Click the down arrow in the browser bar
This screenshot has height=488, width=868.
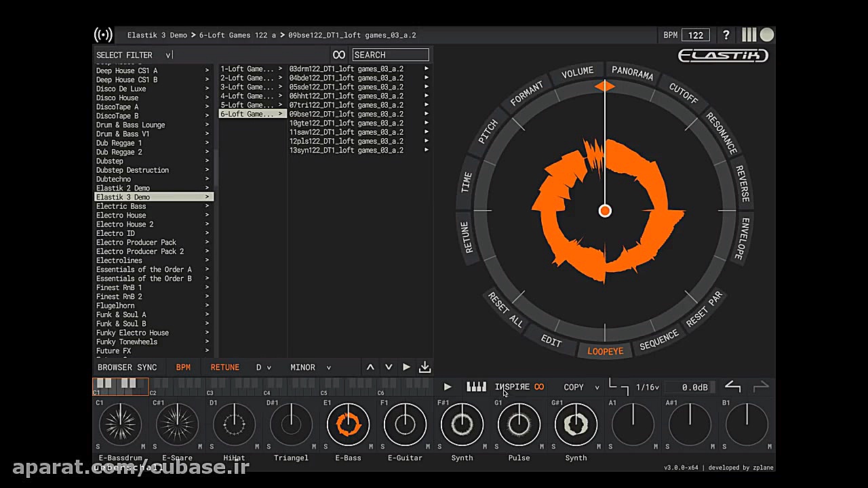click(389, 367)
